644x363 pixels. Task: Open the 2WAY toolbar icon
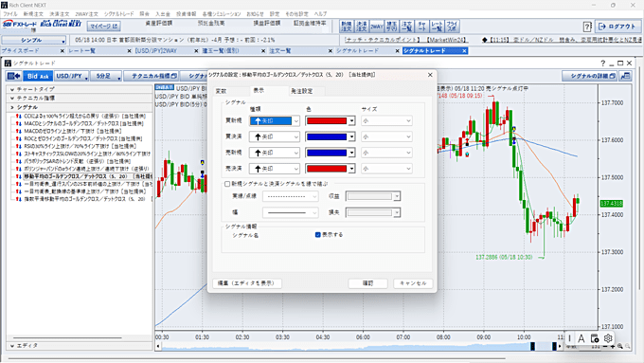[x=376, y=27]
